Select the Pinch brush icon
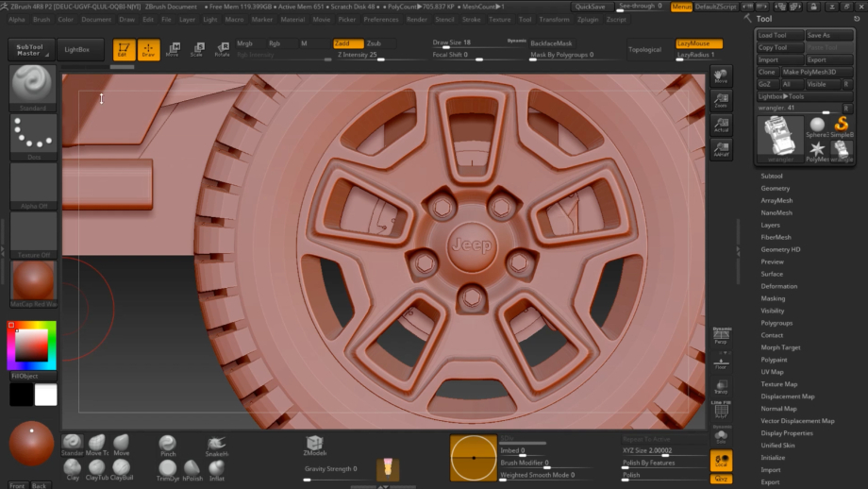Image resolution: width=868 pixels, height=489 pixels. click(x=168, y=446)
